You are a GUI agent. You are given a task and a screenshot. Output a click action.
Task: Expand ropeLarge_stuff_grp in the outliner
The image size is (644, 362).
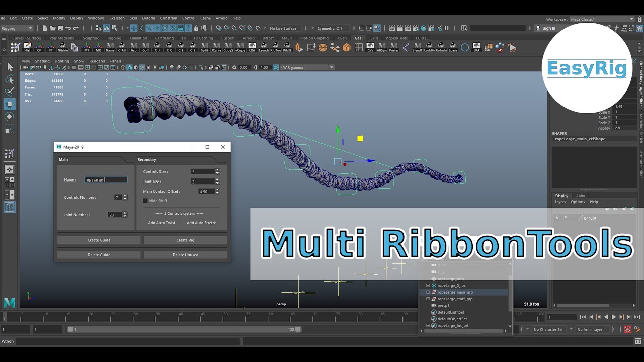428,299
